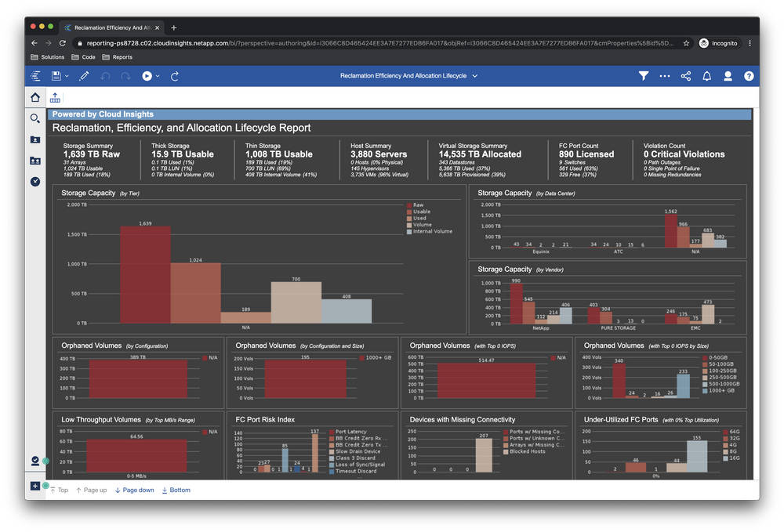784x532 pixels.
Task: Go Home using the sidebar home icon
Action: pos(34,97)
